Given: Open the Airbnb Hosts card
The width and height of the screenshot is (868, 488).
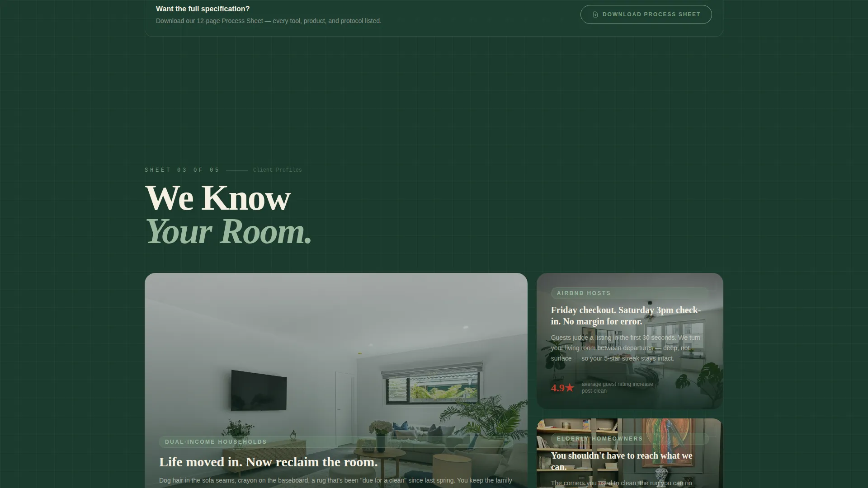Looking at the screenshot, I should 630,341.
